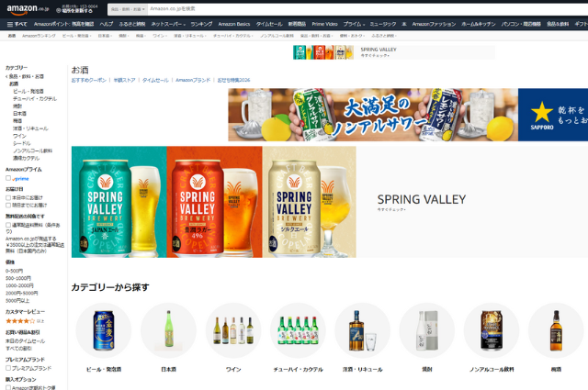588x390 pixels.
Task: Click the green Spring Valley JAPANエール can
Action: tap(106, 208)
